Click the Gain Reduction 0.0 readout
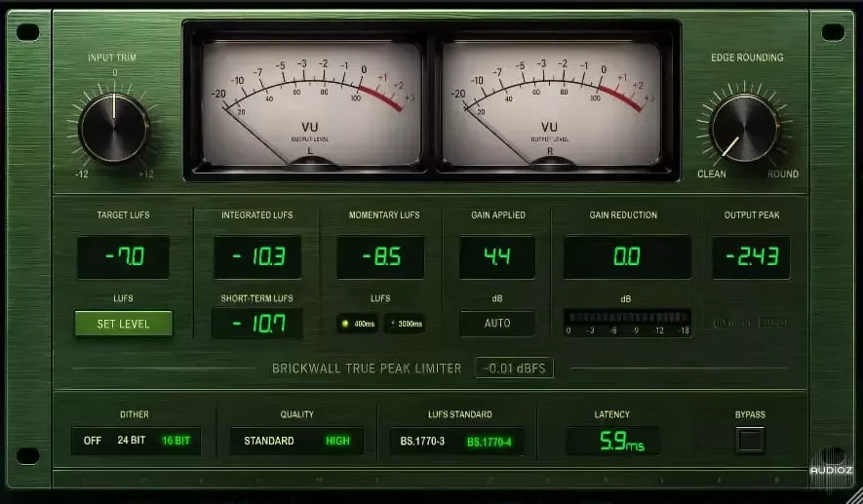Image resolution: width=863 pixels, height=504 pixels. [627, 257]
